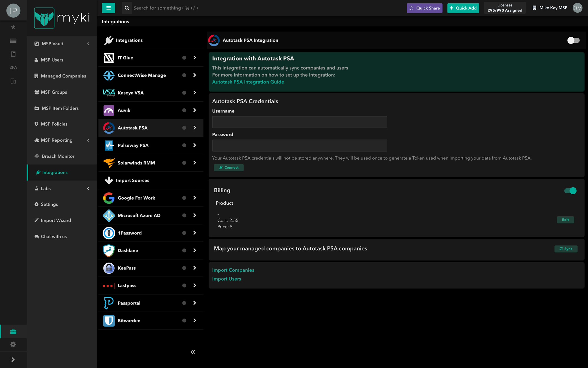Expand the left rail with bottom arrow

[x=13, y=359]
